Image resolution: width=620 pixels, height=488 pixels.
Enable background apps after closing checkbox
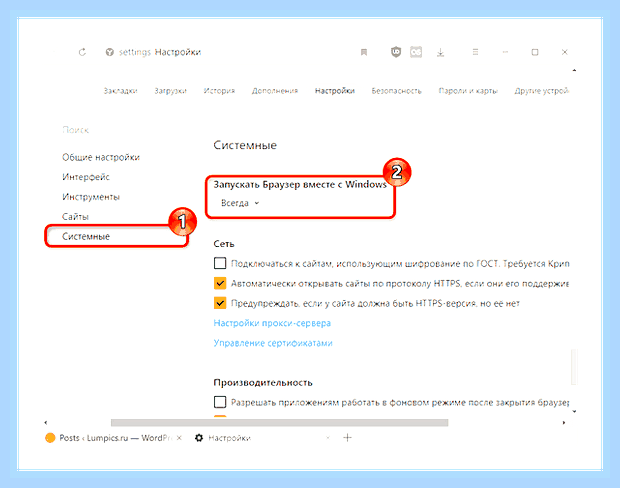pos(220,402)
